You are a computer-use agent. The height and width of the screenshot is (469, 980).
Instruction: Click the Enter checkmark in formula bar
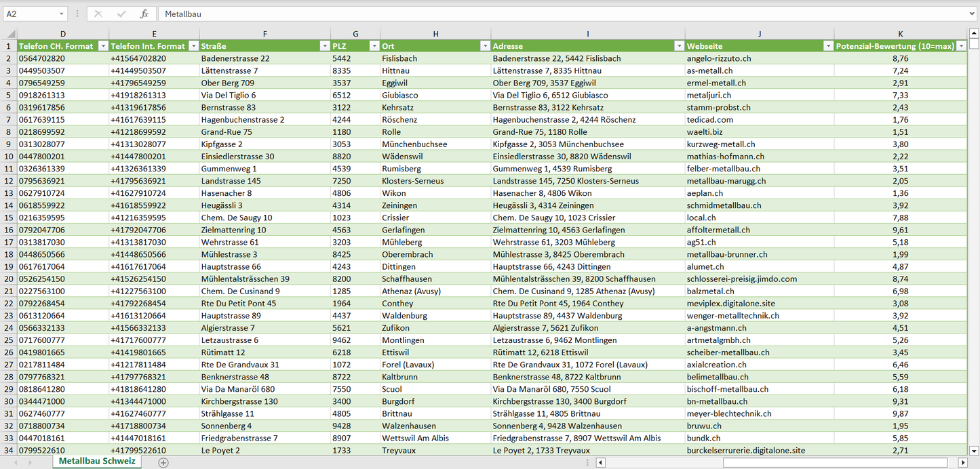click(x=121, y=14)
